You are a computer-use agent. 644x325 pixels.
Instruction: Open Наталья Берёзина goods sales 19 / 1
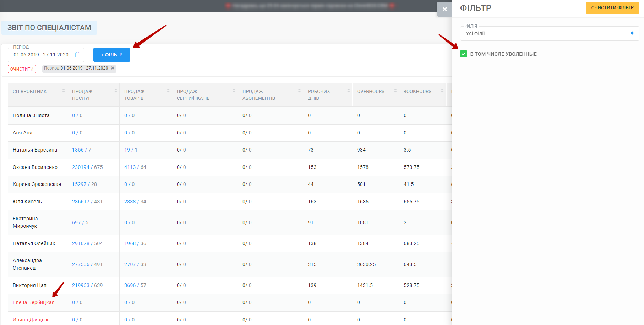click(x=131, y=150)
